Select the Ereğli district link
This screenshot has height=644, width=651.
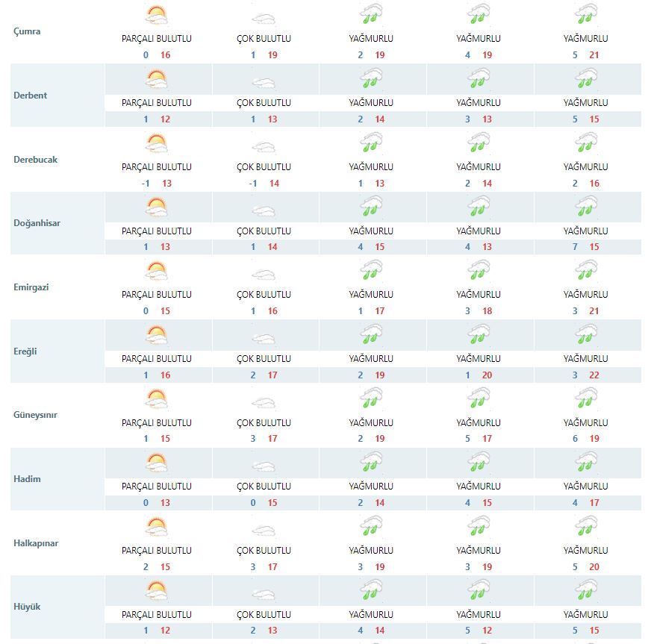click(x=25, y=351)
